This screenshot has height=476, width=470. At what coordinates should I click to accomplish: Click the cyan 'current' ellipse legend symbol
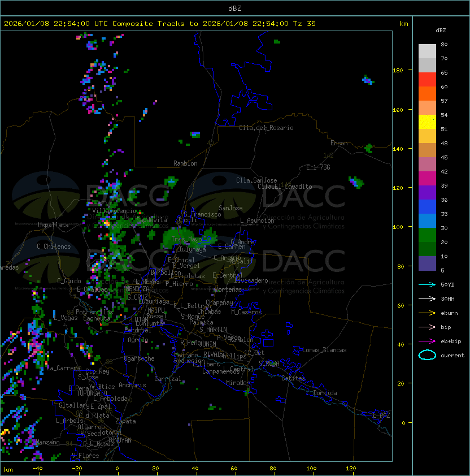click(x=427, y=355)
